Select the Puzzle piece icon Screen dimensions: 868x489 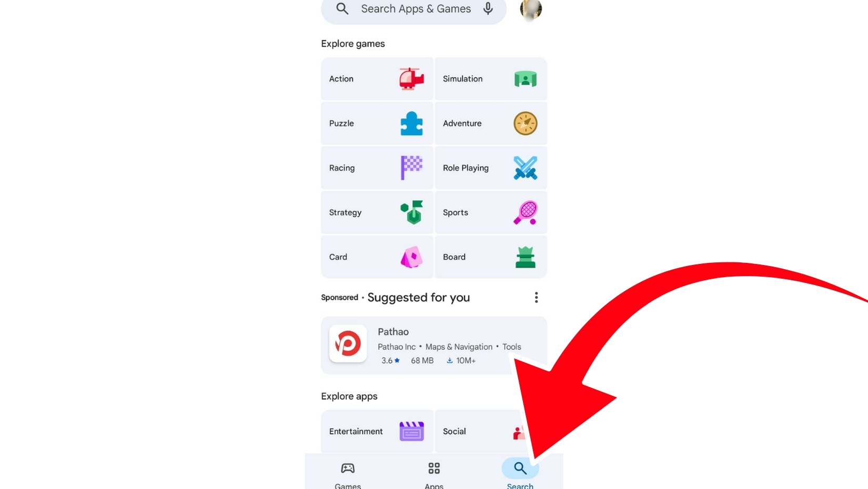pyautogui.click(x=411, y=124)
